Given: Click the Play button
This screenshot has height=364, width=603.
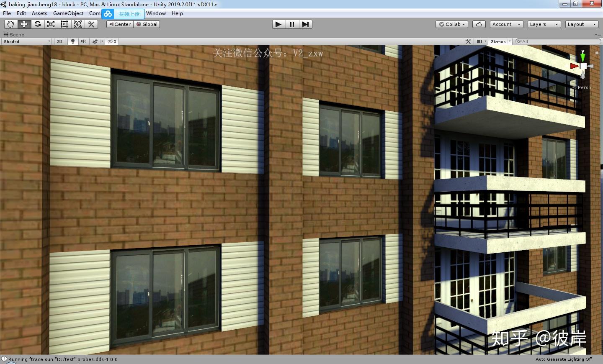Looking at the screenshot, I should (x=278, y=24).
